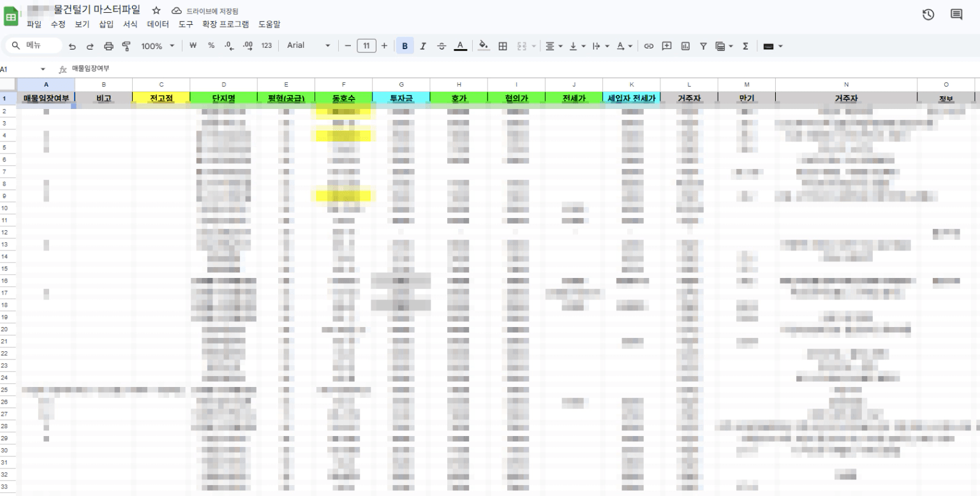Add a comment from the toolbar

coord(667,46)
